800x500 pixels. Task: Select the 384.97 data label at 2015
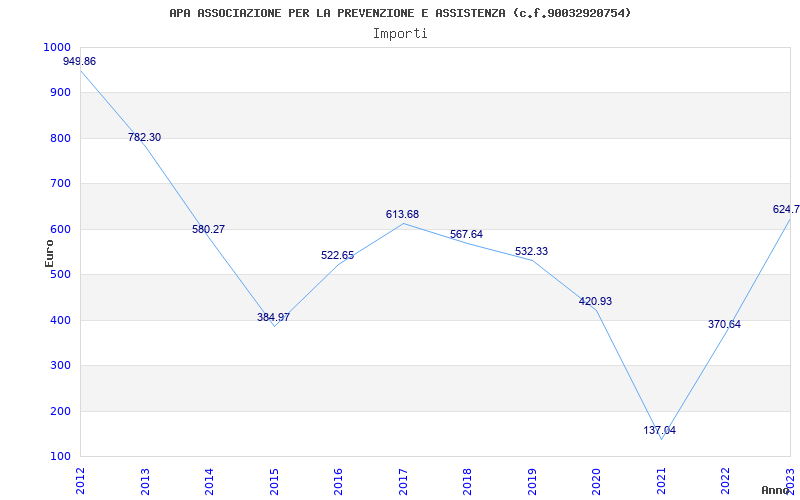(x=273, y=318)
